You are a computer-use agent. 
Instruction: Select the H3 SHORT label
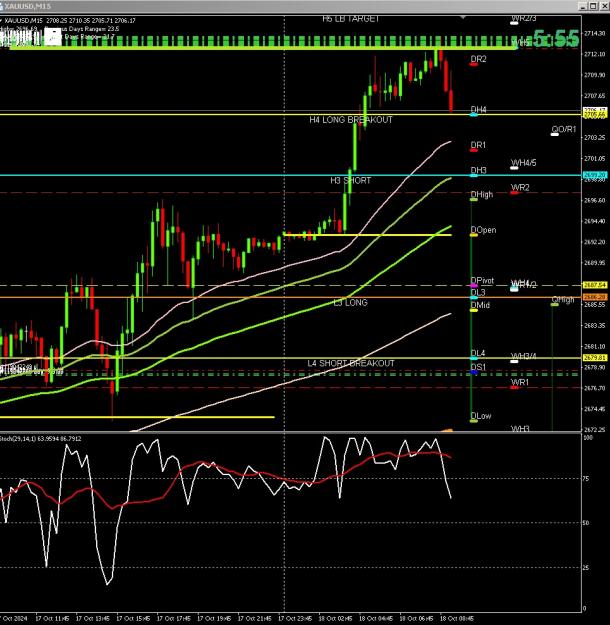click(x=350, y=181)
